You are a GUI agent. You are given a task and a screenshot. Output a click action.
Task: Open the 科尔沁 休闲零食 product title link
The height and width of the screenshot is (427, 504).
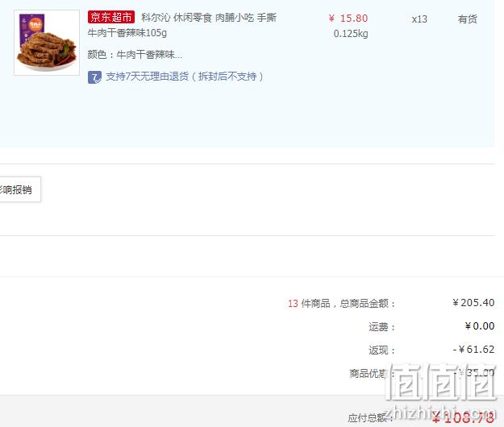tap(209, 18)
